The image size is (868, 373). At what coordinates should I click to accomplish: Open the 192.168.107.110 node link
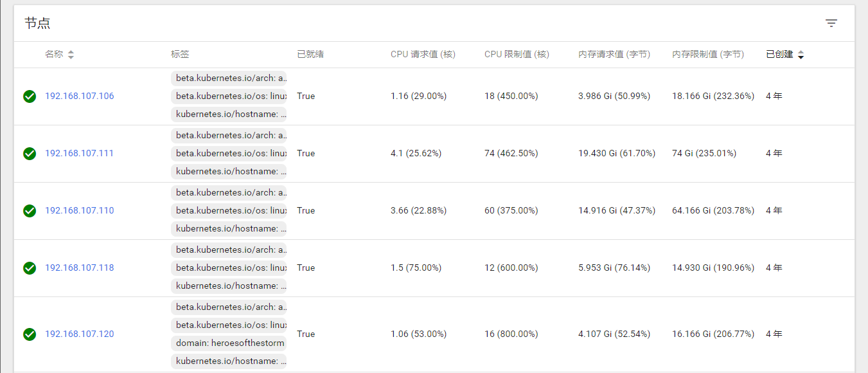(x=79, y=211)
